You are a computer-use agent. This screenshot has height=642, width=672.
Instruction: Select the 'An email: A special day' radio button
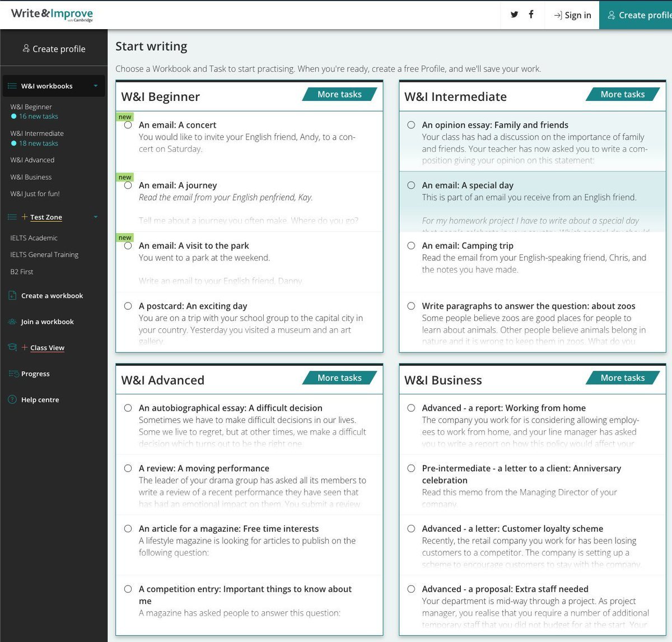pyautogui.click(x=411, y=185)
